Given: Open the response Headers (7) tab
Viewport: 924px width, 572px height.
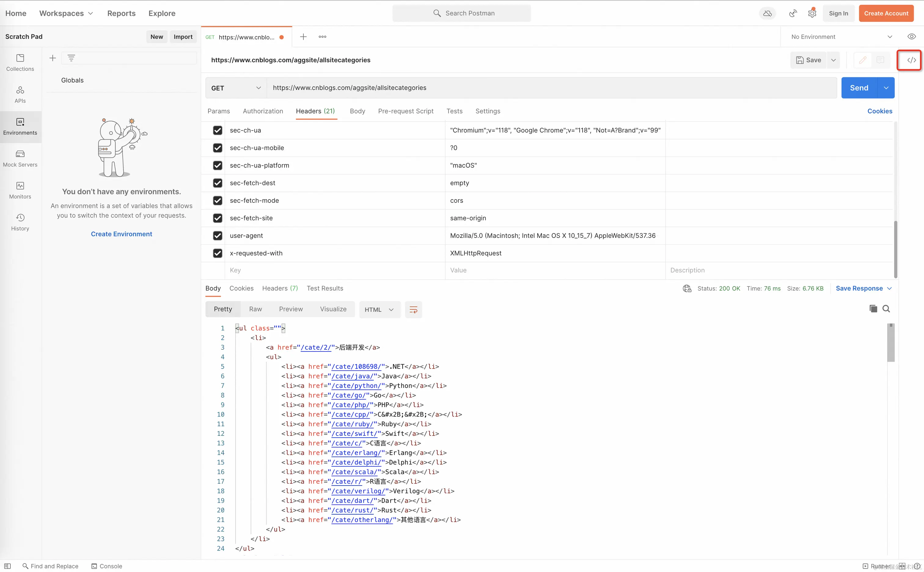Looking at the screenshot, I should [280, 288].
